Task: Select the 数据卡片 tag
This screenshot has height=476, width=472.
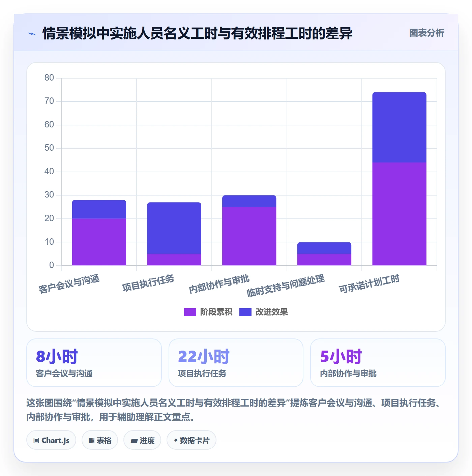Action: tap(191, 440)
